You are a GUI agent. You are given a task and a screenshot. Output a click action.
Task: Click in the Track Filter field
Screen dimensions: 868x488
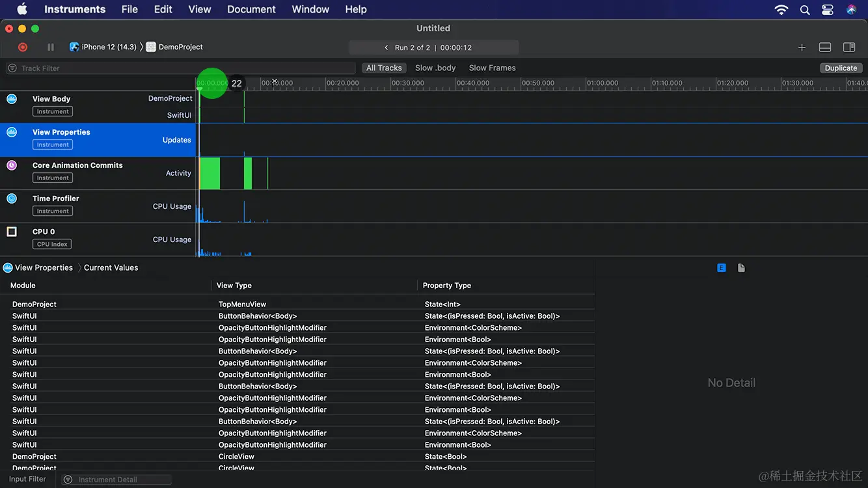[181, 68]
